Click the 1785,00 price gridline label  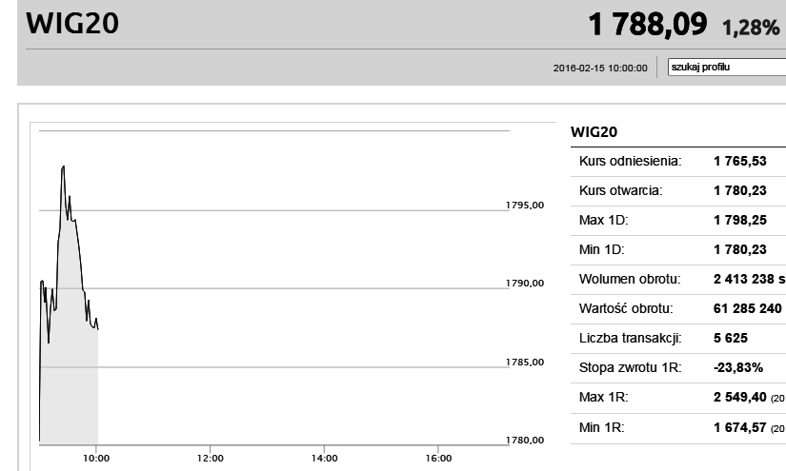click(525, 362)
